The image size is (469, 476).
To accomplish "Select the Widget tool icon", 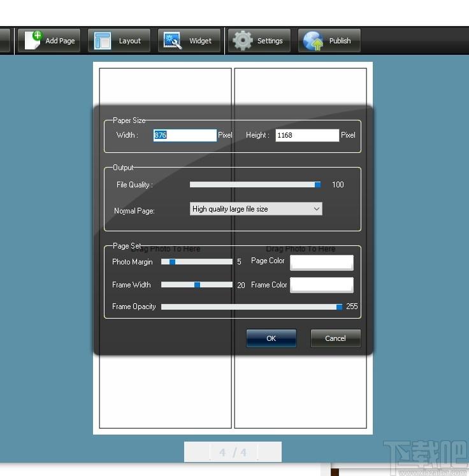I will (x=173, y=40).
